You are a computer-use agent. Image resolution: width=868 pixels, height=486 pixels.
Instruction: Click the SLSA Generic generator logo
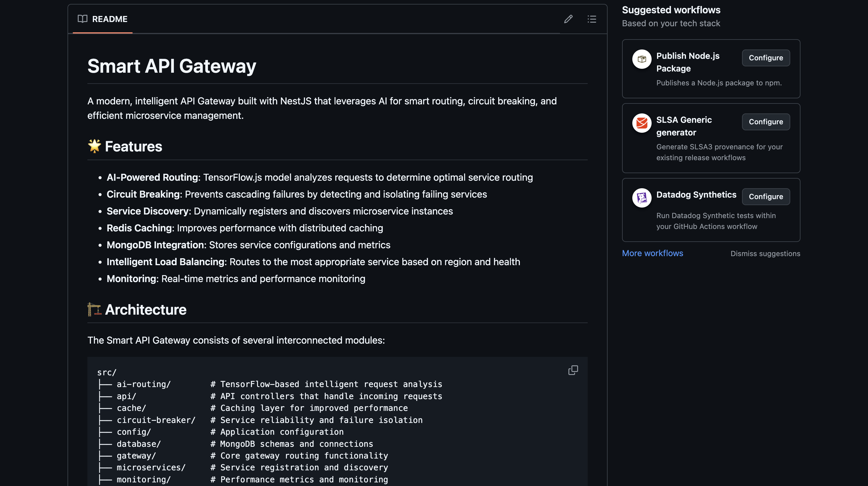point(642,123)
